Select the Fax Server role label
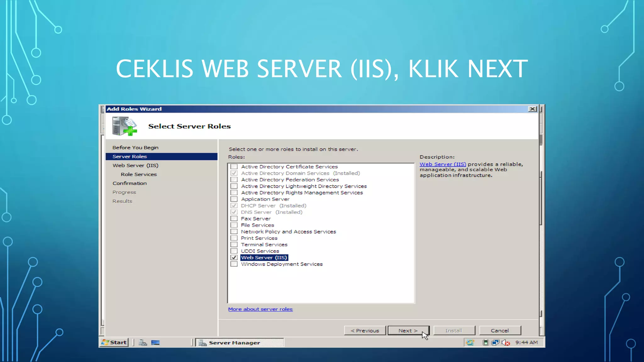644x362 pixels. (256, 219)
